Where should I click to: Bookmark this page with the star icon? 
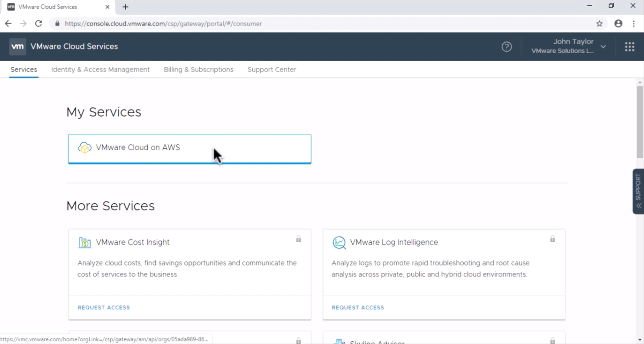(x=599, y=23)
